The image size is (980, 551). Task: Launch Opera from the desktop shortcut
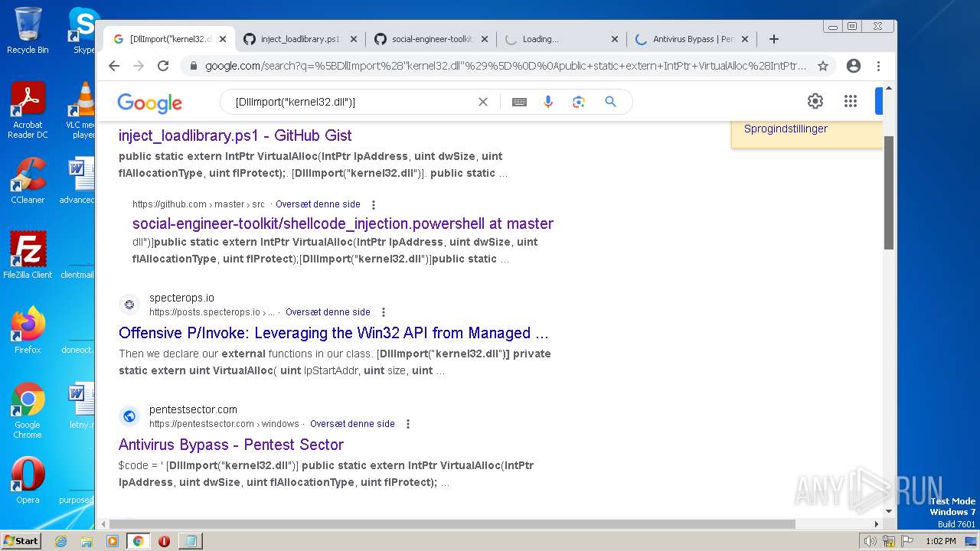pos(28,481)
